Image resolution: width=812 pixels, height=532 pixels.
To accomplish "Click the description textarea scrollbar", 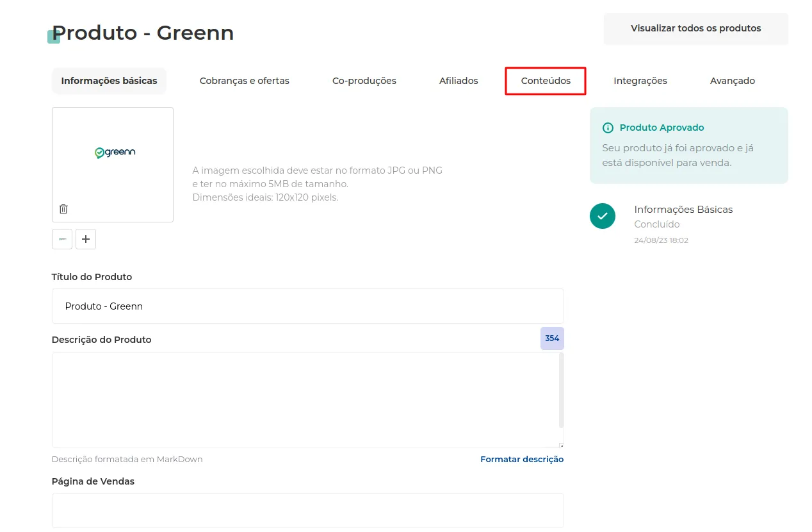I will tap(561, 390).
